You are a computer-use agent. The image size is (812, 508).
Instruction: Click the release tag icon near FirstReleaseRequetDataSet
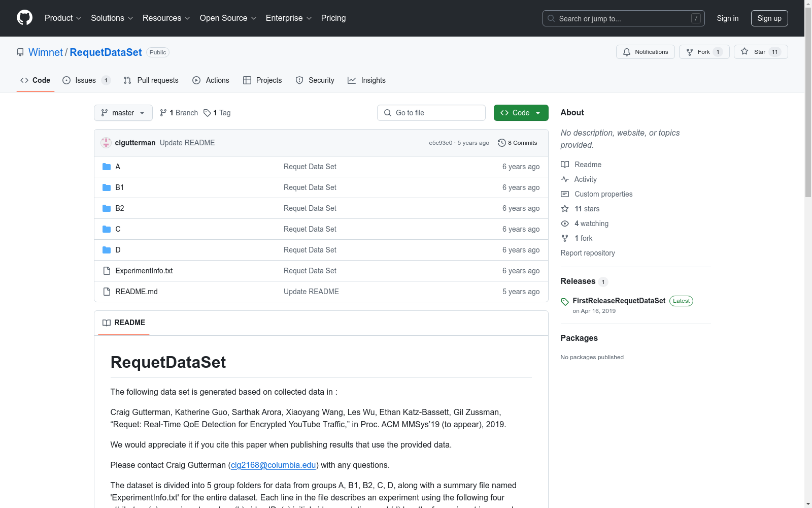565,302
